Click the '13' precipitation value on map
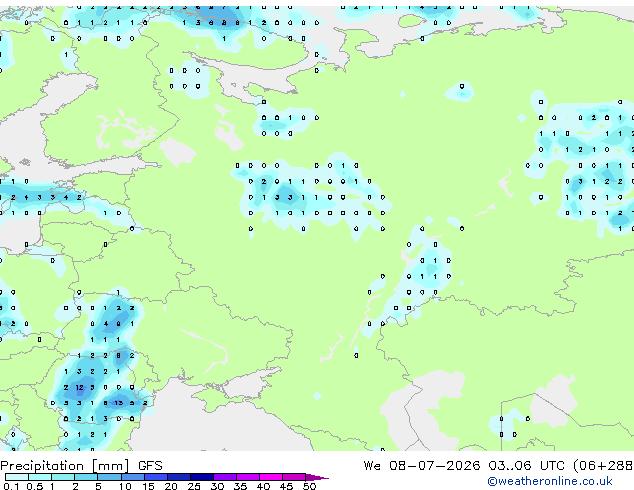Screen dimensions: 634x490 pyautogui.click(x=118, y=403)
